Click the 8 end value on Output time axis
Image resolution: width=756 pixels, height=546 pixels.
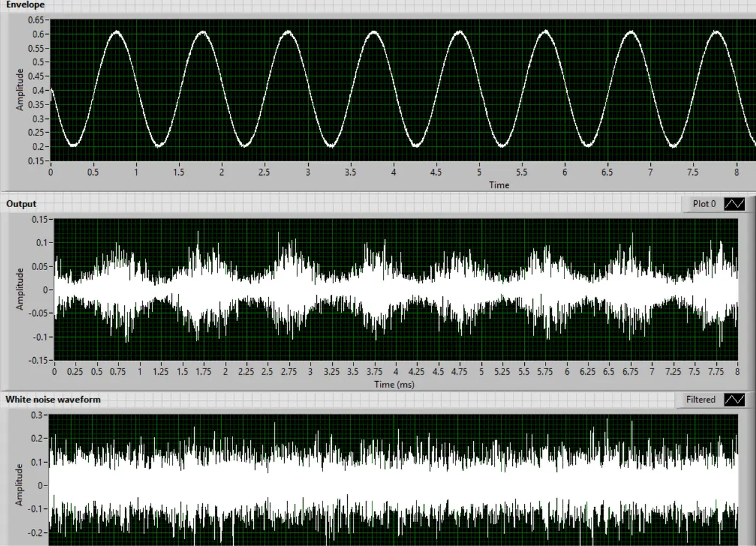(738, 372)
